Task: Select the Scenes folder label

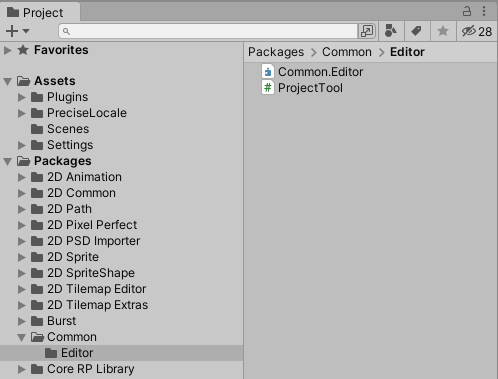Action: [x=68, y=129]
